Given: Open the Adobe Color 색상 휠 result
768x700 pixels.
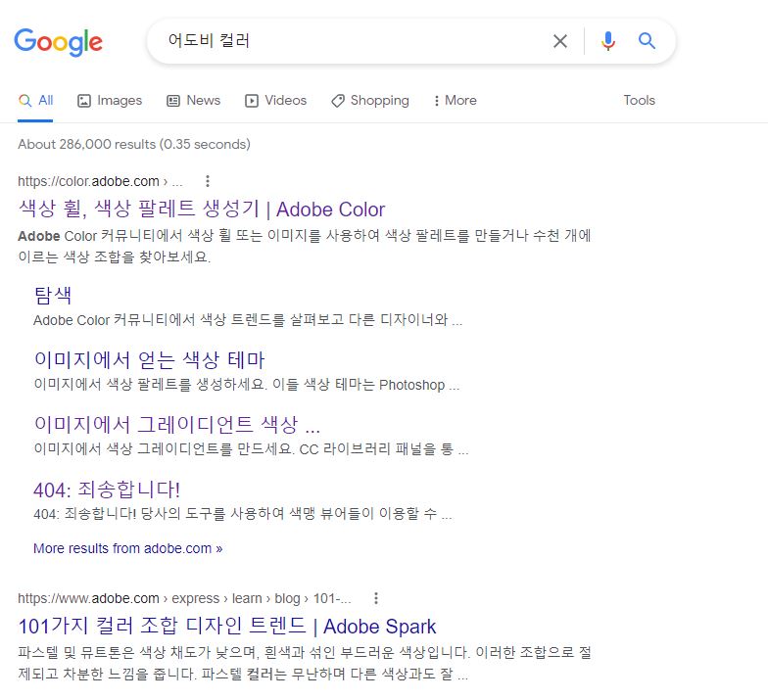Looking at the screenshot, I should coord(202,210).
